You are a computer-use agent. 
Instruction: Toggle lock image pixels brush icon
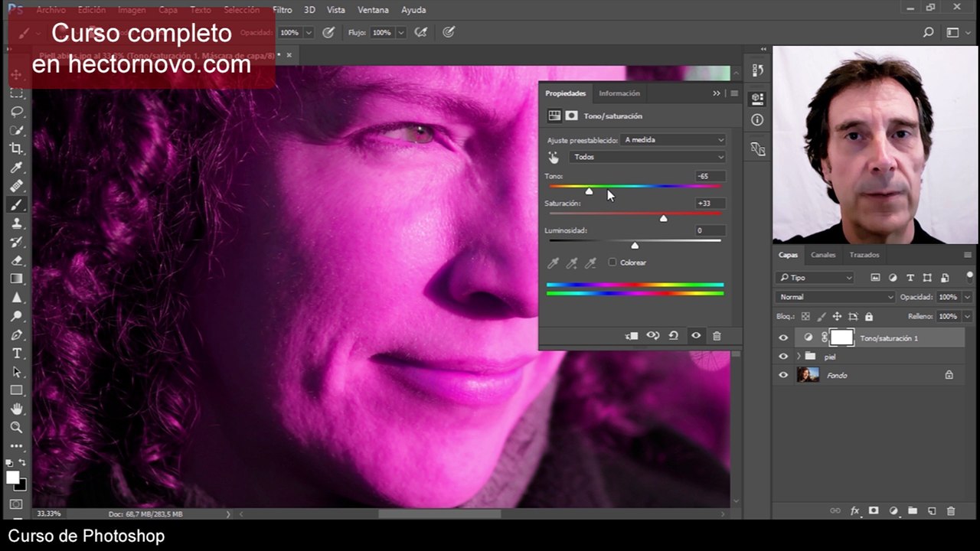pos(822,316)
